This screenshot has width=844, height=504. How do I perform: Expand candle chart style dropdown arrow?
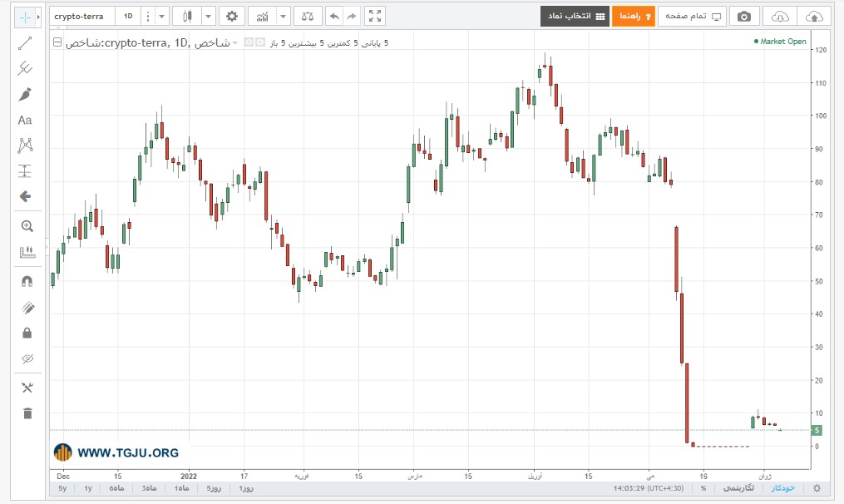[x=209, y=16]
